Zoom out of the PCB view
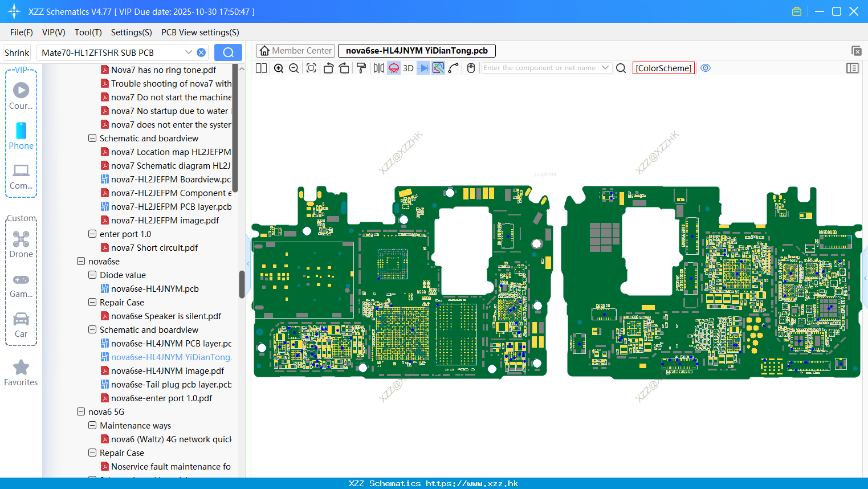Image resolution: width=868 pixels, height=489 pixels. point(294,68)
